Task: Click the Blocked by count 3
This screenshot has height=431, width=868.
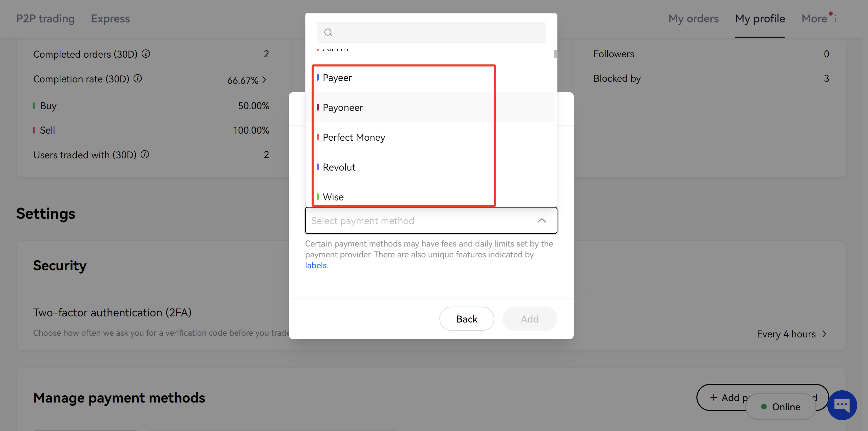Action: pos(826,78)
